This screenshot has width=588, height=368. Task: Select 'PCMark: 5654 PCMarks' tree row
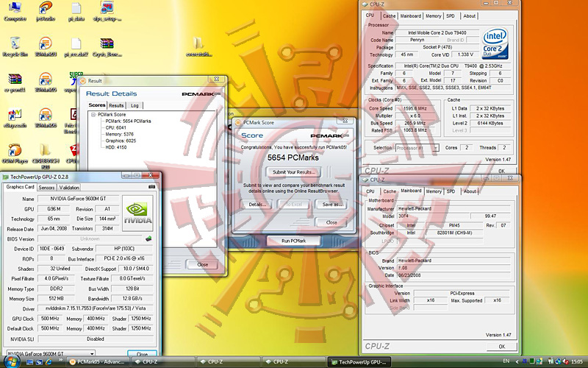(x=128, y=121)
